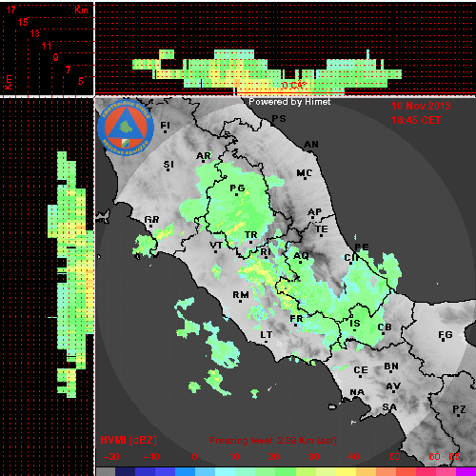Click the MC city label
This screenshot has width=476, height=476.
(305, 173)
